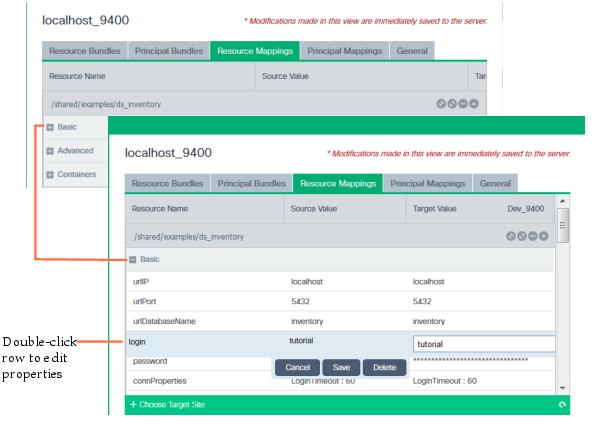Click the Save button

(341, 367)
